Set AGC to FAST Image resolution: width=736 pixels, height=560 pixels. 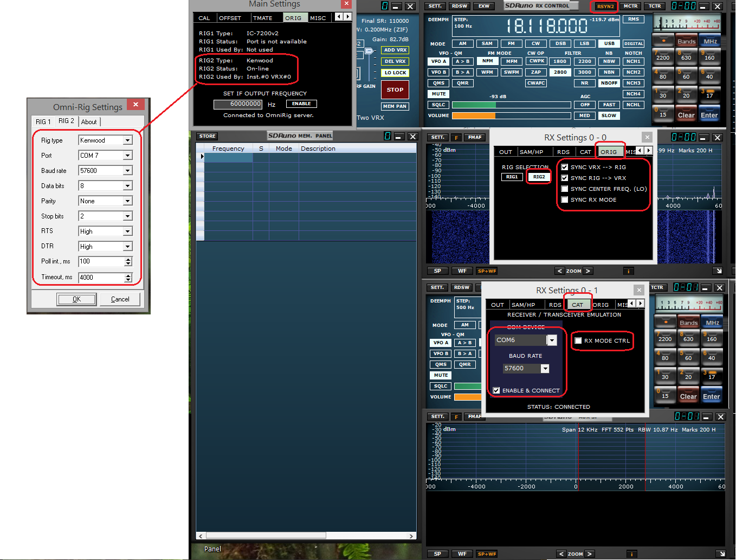pyautogui.click(x=609, y=105)
